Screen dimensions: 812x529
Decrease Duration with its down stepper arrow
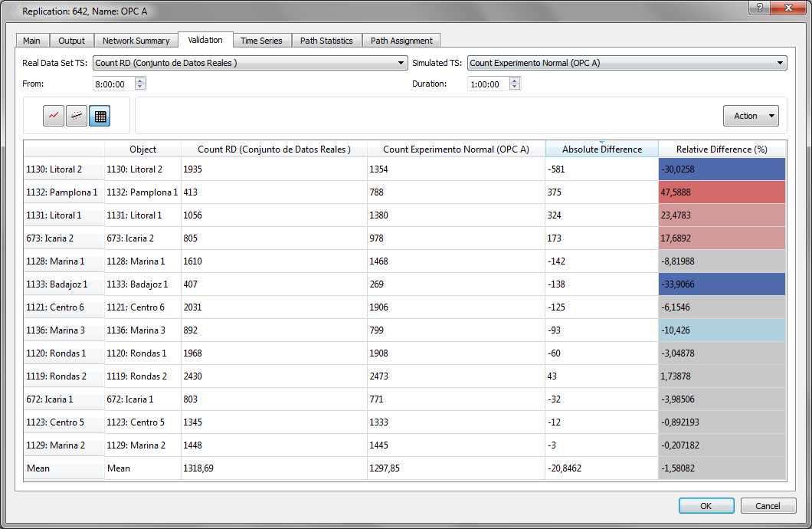pyautogui.click(x=513, y=87)
